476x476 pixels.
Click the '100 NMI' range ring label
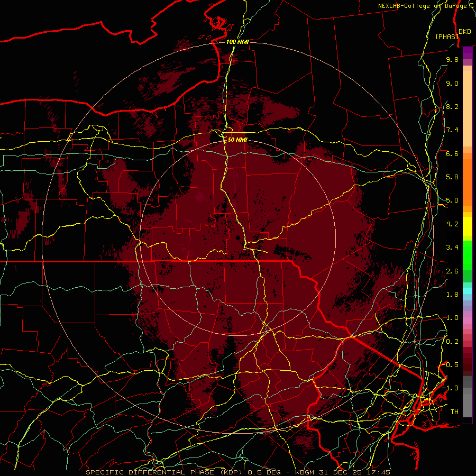(237, 42)
